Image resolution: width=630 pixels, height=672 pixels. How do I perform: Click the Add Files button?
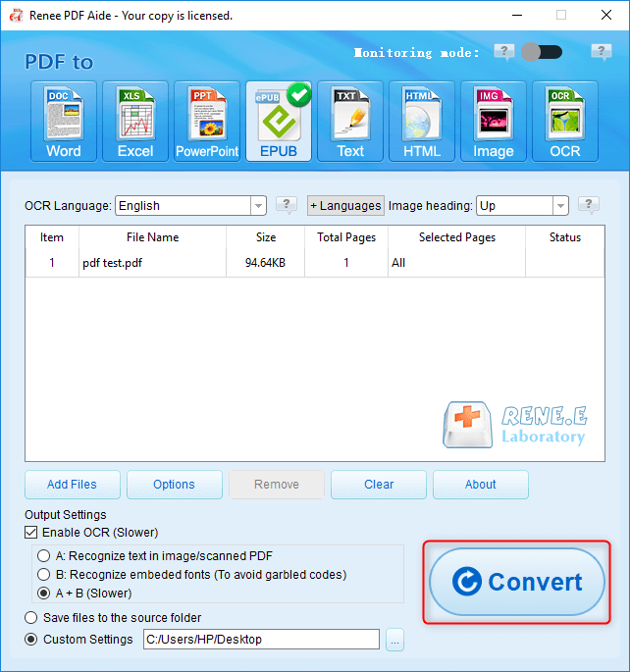(x=72, y=485)
